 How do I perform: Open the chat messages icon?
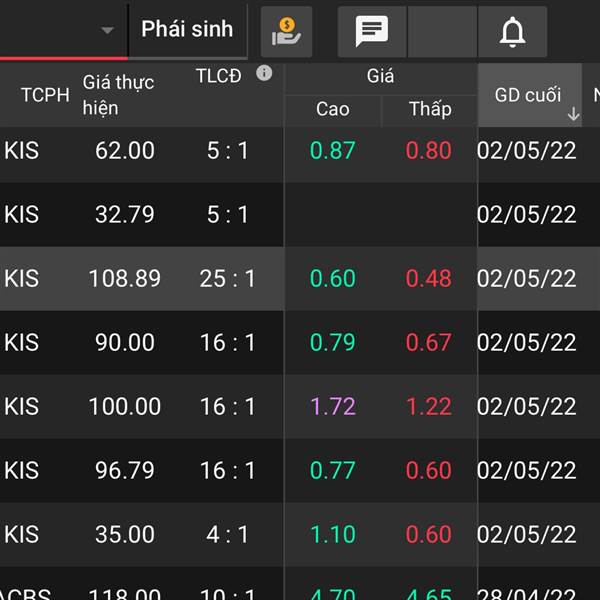[x=372, y=32]
